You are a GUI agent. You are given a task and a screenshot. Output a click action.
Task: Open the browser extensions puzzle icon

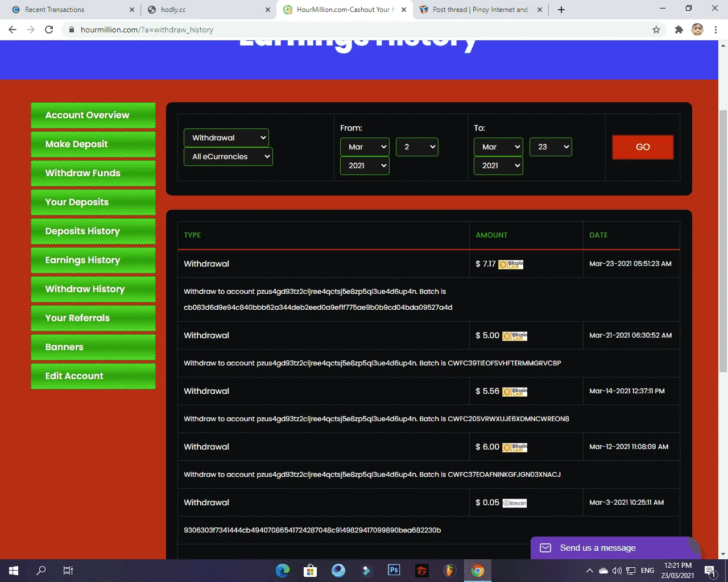[x=679, y=30]
